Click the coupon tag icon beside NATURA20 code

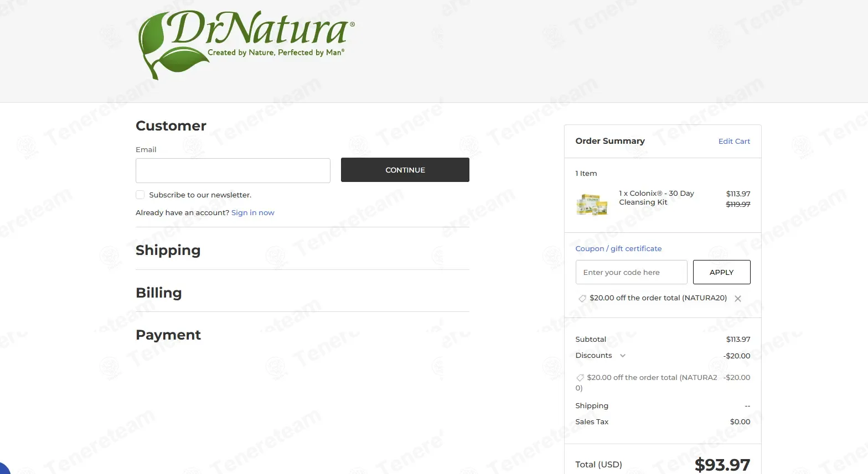coord(582,298)
